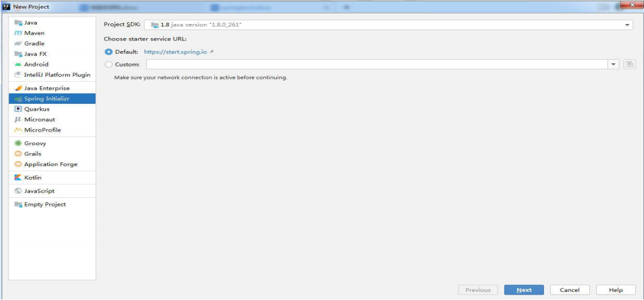
Task: Click the Java folder icon in sidebar
Action: 18,23
